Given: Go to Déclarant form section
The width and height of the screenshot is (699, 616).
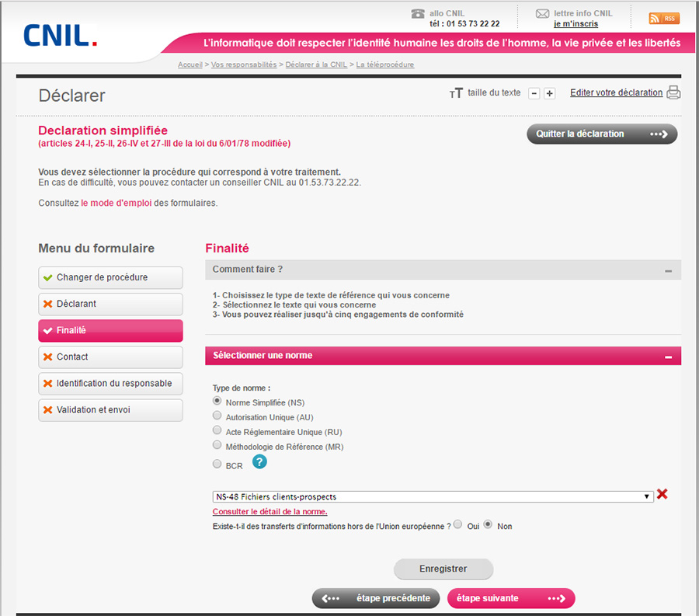Looking at the screenshot, I should click(110, 304).
